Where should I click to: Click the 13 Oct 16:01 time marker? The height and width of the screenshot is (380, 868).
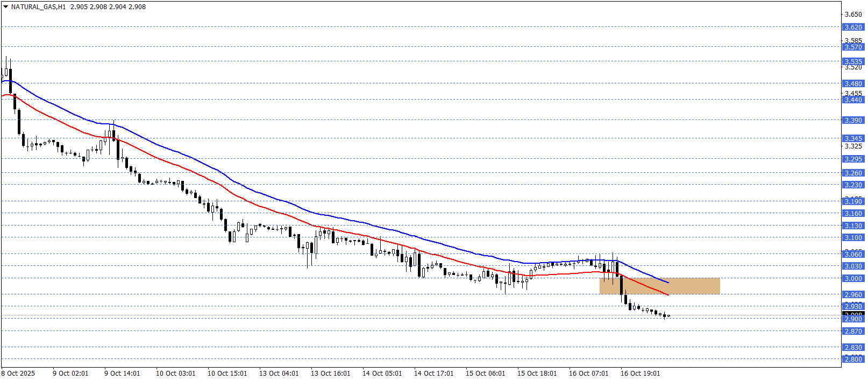click(330, 374)
